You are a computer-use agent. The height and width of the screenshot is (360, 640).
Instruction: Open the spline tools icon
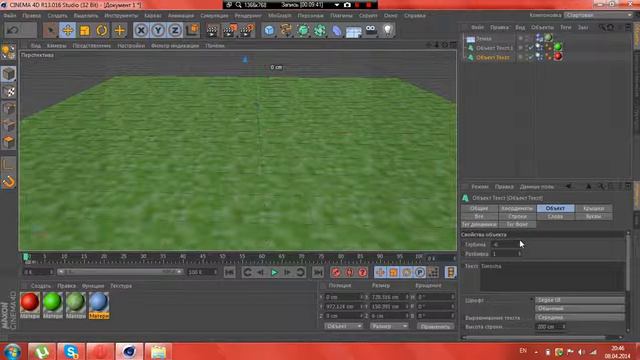(x=286, y=30)
